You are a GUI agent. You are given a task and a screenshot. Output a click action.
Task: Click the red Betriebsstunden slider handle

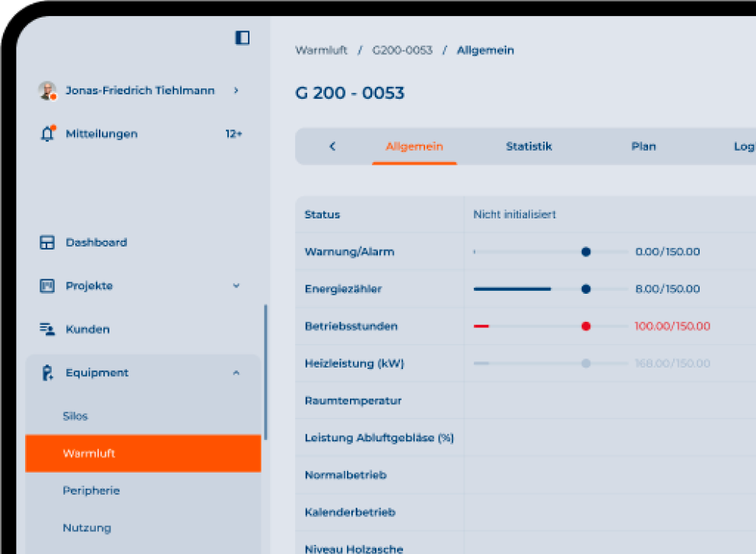[x=586, y=326]
